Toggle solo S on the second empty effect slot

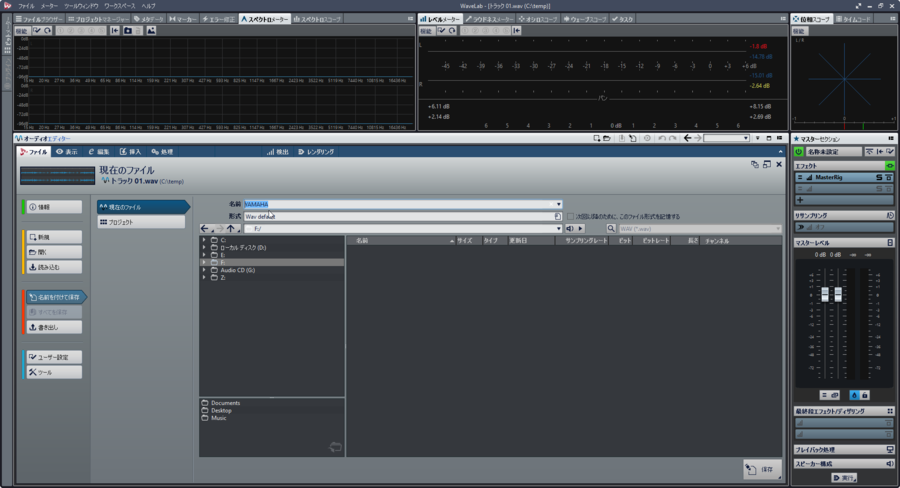878,188
